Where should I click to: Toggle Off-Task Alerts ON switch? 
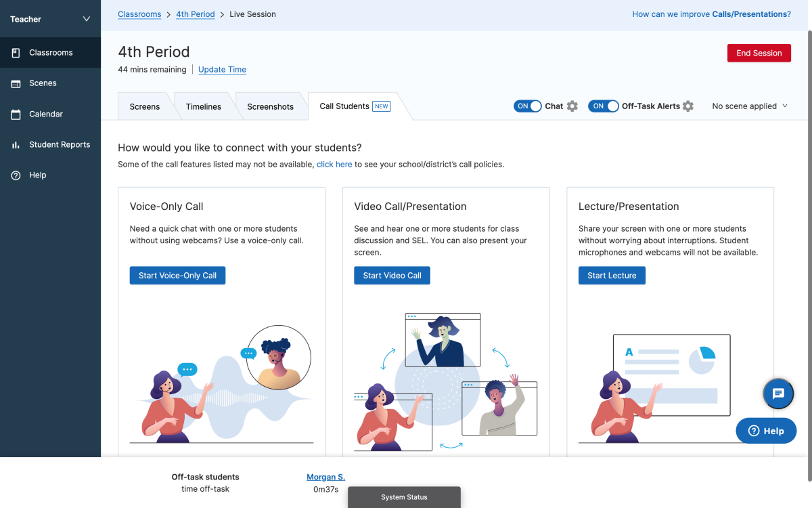click(604, 106)
